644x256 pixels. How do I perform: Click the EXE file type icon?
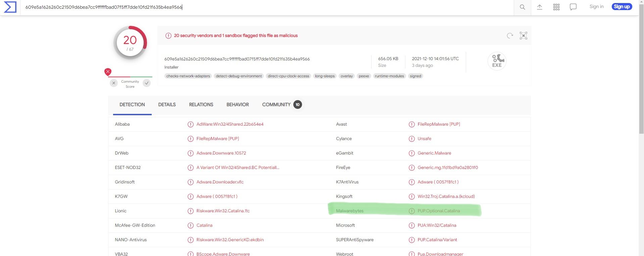coord(497,61)
